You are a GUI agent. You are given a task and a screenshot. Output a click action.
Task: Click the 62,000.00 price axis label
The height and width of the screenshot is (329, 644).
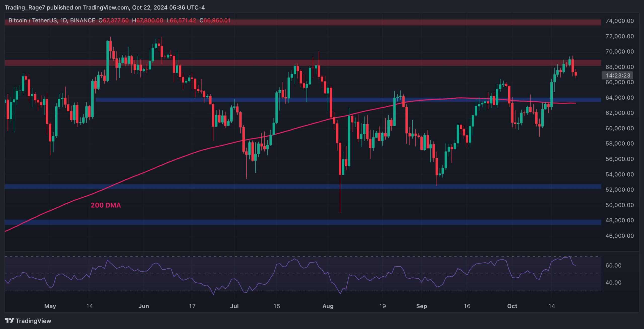point(620,113)
